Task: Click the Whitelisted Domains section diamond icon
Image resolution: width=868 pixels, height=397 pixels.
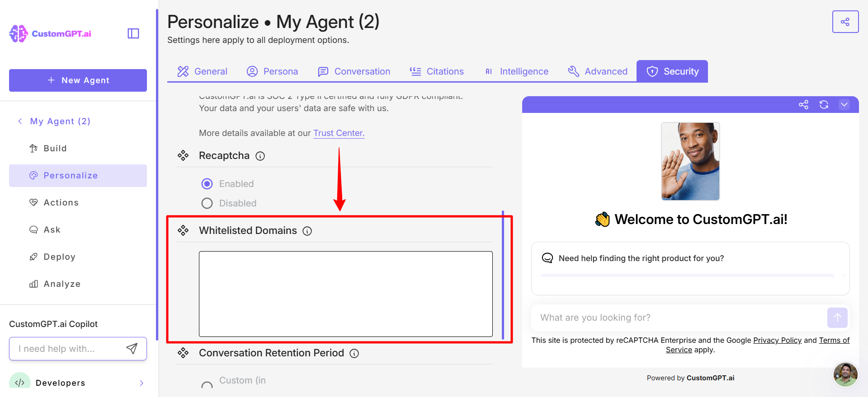Action: click(x=183, y=231)
